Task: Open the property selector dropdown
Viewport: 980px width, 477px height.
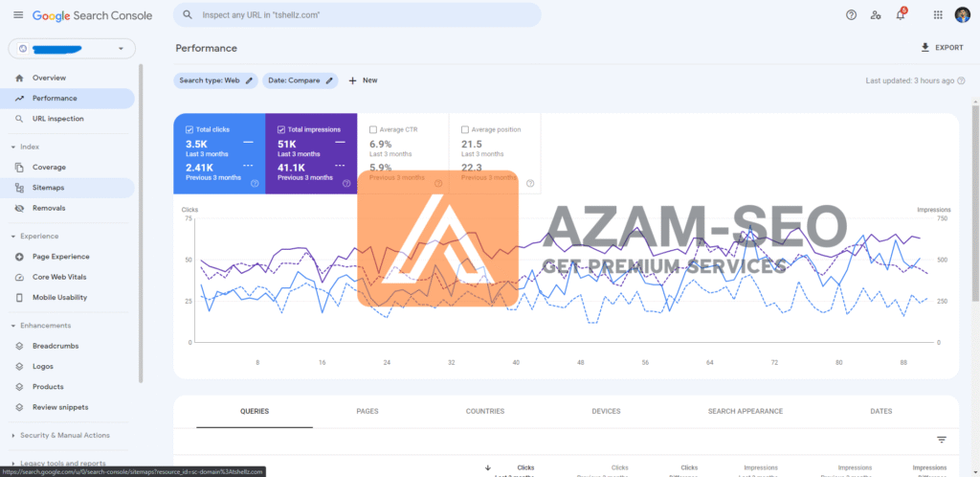Action: coord(72,49)
